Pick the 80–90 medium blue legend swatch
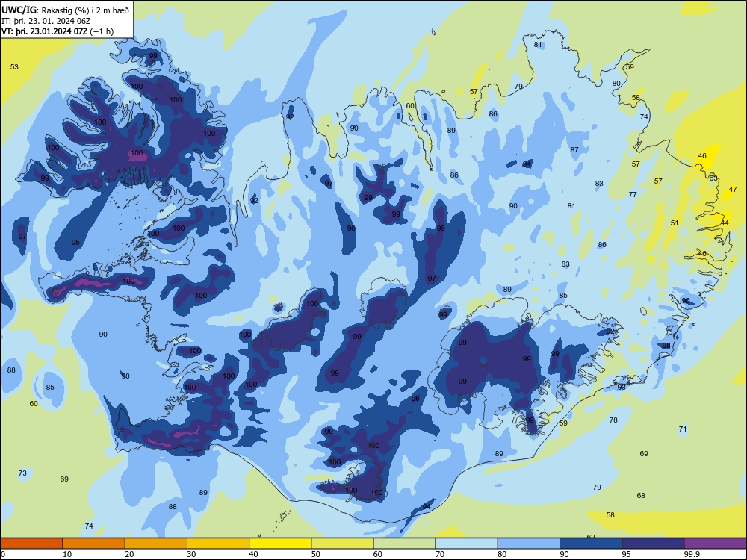 point(529,544)
